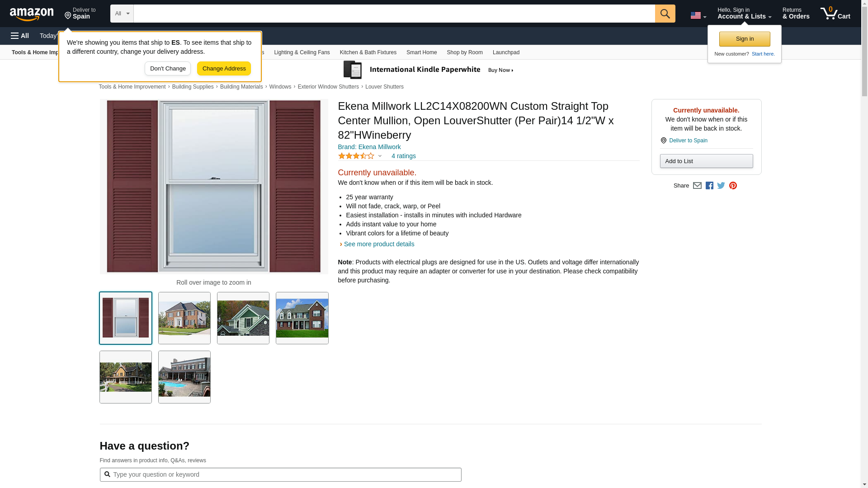Click the question search input field
The height and width of the screenshot is (488, 868).
tap(280, 474)
